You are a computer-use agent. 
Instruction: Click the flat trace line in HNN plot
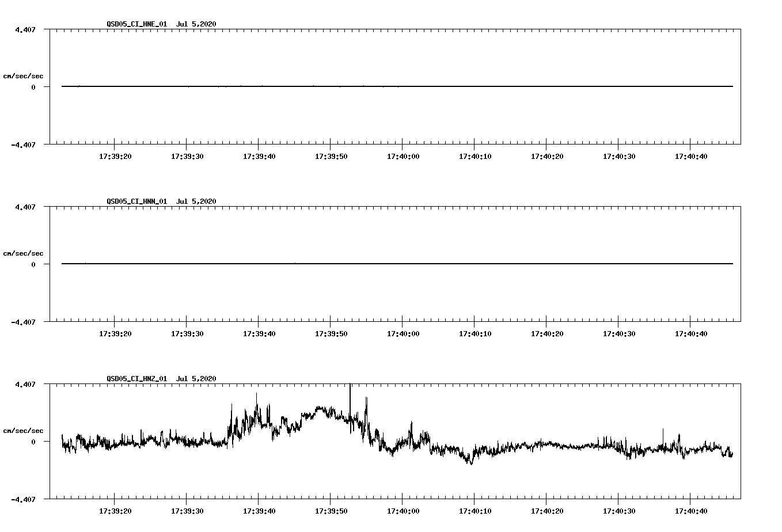pos(397,264)
